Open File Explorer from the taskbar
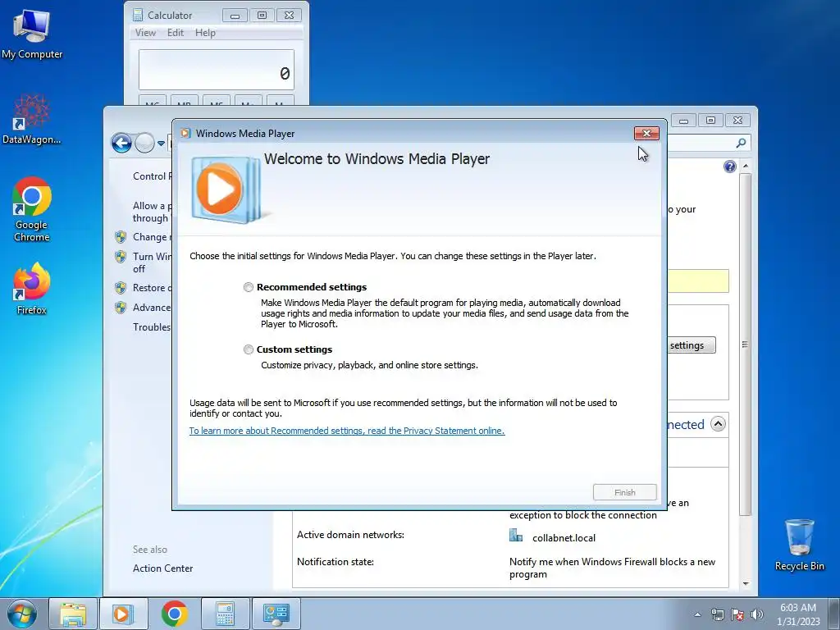The height and width of the screenshot is (630, 840). (x=73, y=614)
